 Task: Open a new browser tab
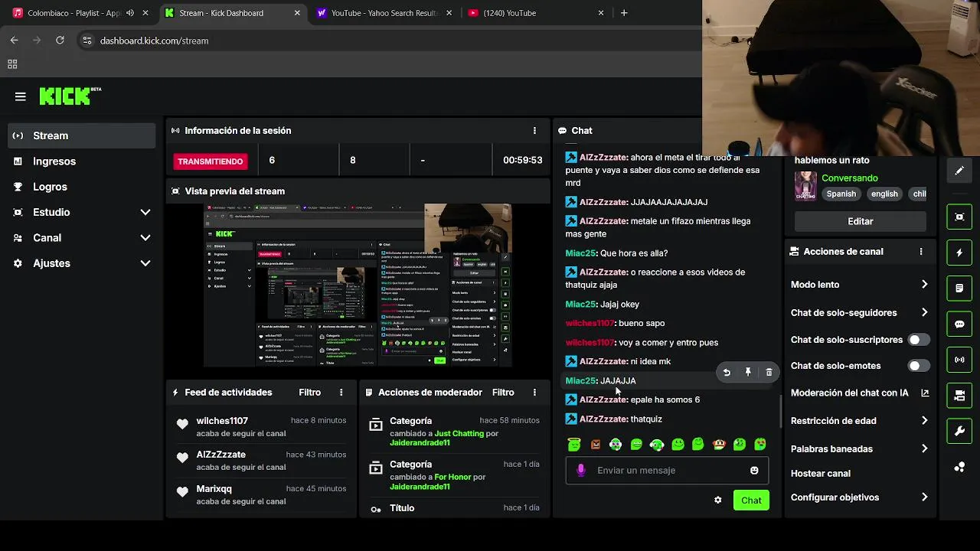click(624, 13)
